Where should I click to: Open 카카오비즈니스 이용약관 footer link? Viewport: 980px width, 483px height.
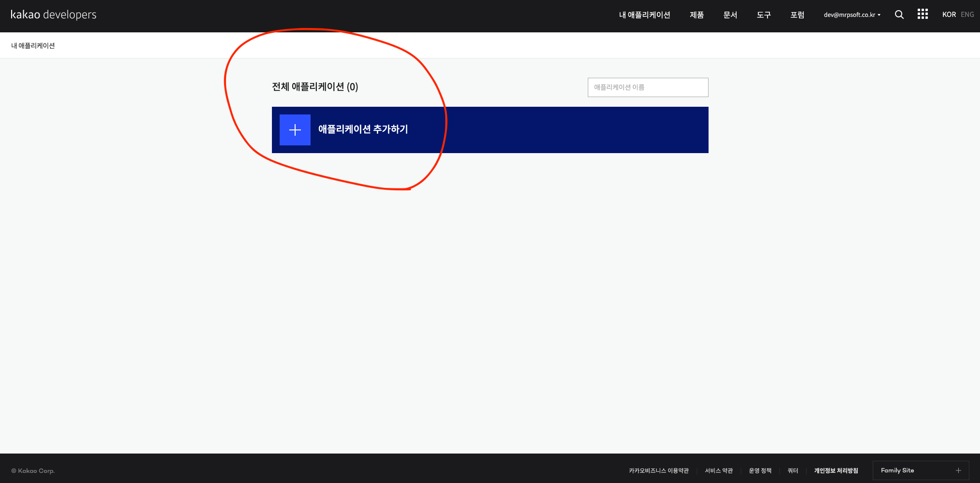(x=659, y=470)
